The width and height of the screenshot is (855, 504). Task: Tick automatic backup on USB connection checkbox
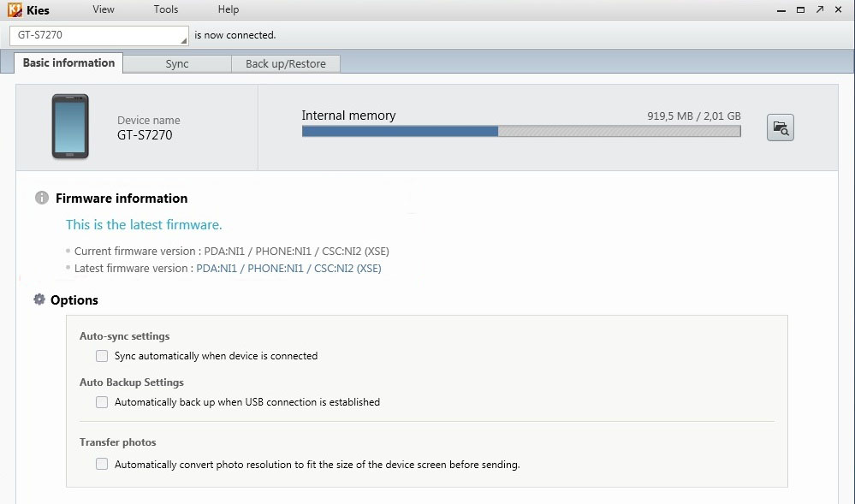tap(102, 402)
